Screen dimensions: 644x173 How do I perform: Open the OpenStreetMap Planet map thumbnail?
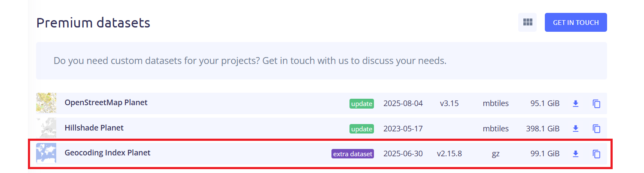click(46, 103)
